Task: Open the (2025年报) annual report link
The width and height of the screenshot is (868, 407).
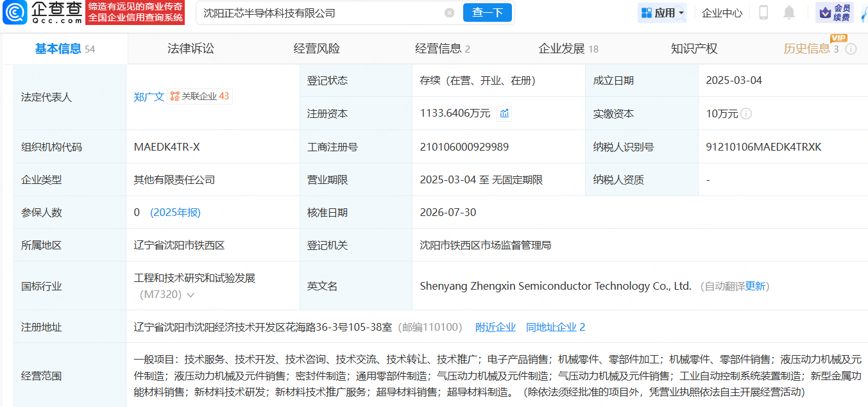Action: point(175,212)
